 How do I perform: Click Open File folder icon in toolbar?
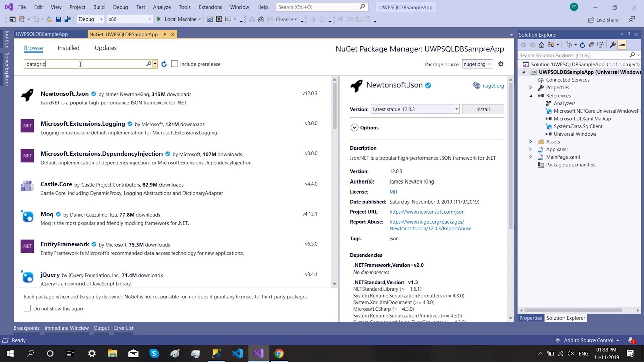(x=49, y=19)
